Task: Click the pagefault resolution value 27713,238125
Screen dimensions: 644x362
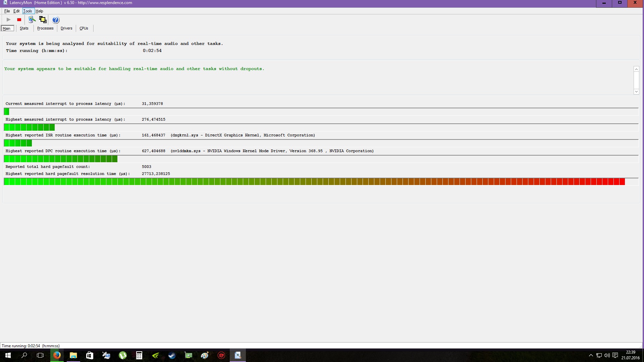Action: (156, 174)
